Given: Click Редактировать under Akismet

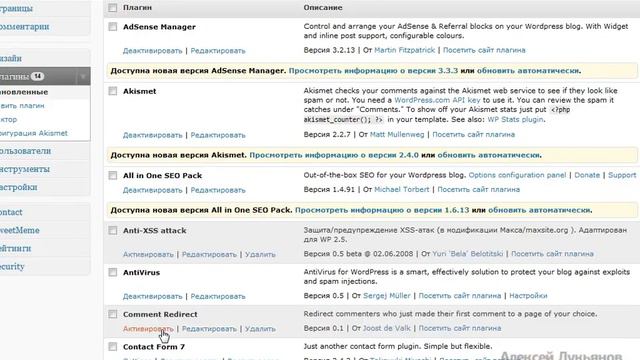Looking at the screenshot, I should [218, 135].
